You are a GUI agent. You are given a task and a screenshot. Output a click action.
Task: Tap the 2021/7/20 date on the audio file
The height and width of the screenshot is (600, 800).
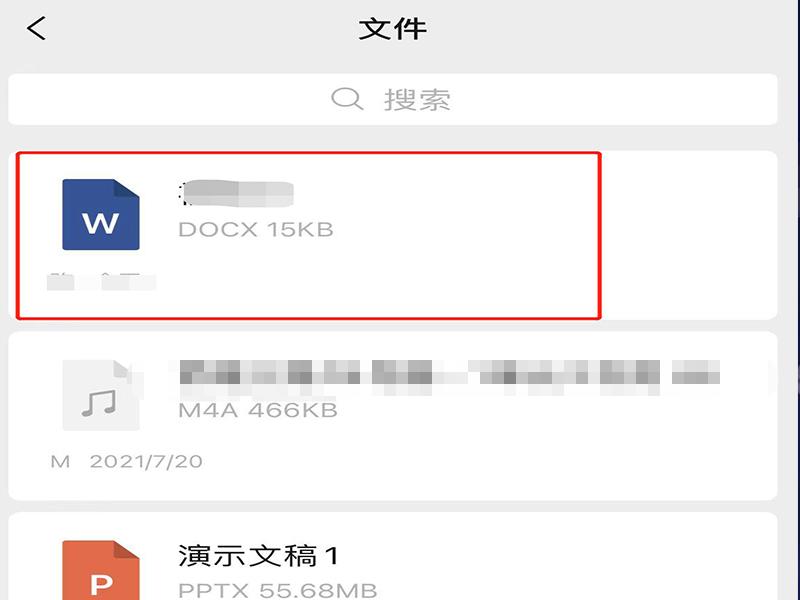click(x=146, y=462)
